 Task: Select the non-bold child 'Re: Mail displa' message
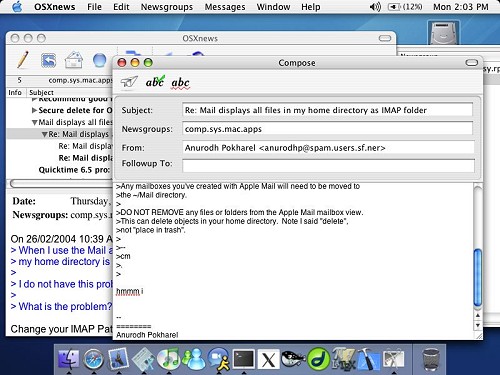coord(85,146)
